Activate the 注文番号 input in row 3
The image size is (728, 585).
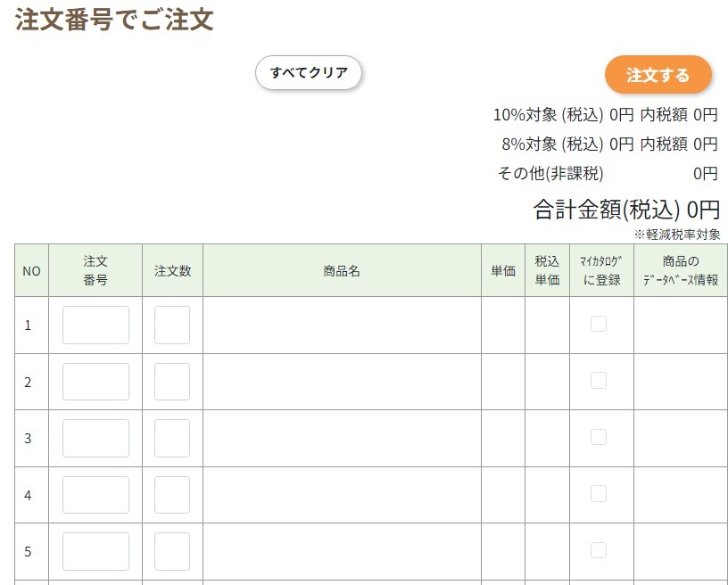[95, 438]
